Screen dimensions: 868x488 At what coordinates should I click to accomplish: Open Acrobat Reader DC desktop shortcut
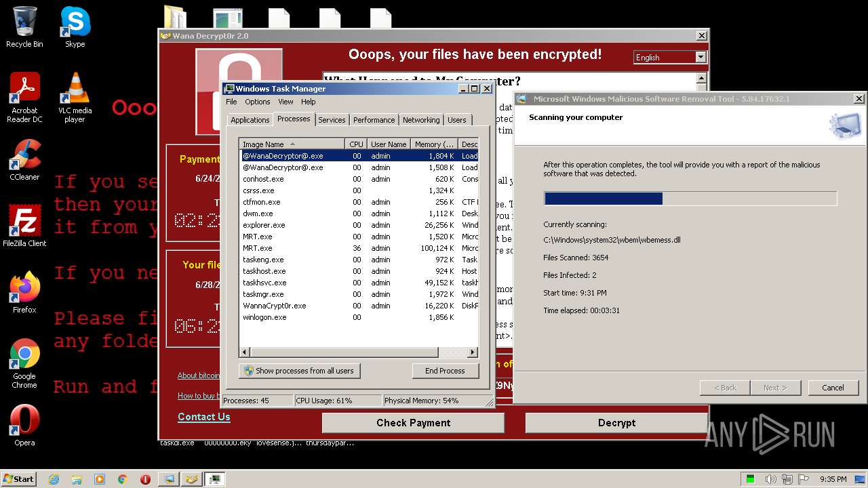click(x=24, y=98)
